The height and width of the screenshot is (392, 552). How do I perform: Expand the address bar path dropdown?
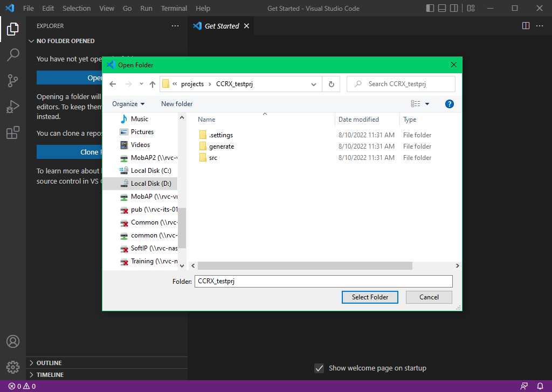313,84
